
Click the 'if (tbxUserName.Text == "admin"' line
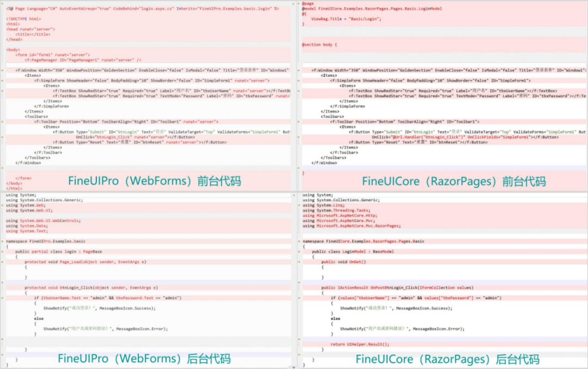[x=108, y=298]
